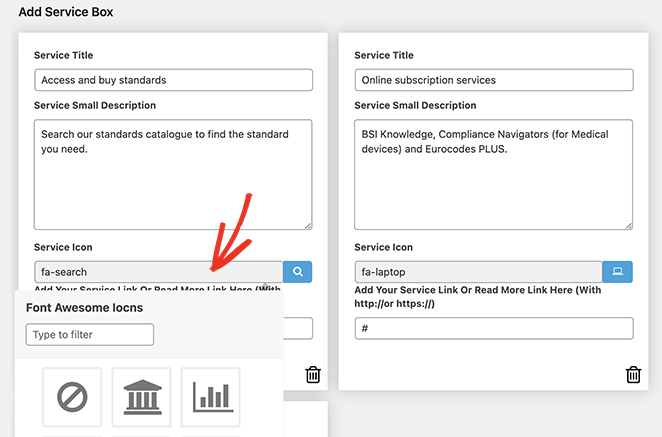The height and width of the screenshot is (437, 662).
Task: Click the blue laptop icon picker button
Action: tap(618, 271)
